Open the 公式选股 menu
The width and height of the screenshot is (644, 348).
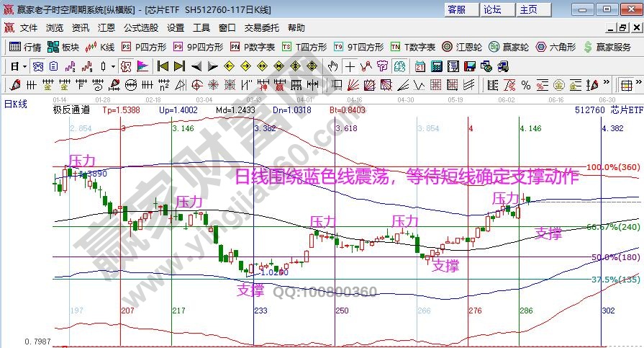coord(140,28)
